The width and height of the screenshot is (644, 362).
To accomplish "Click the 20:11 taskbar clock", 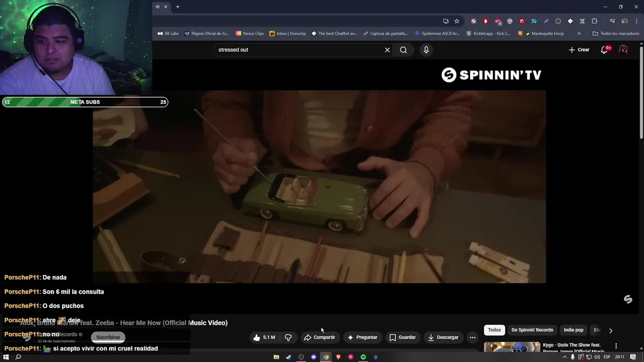I will pyautogui.click(x=619, y=357).
